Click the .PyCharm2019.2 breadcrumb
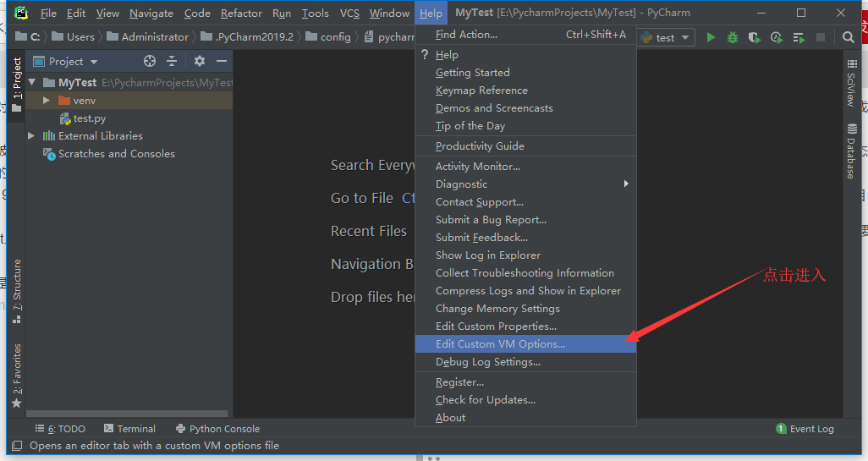868x461 pixels. pos(247,37)
